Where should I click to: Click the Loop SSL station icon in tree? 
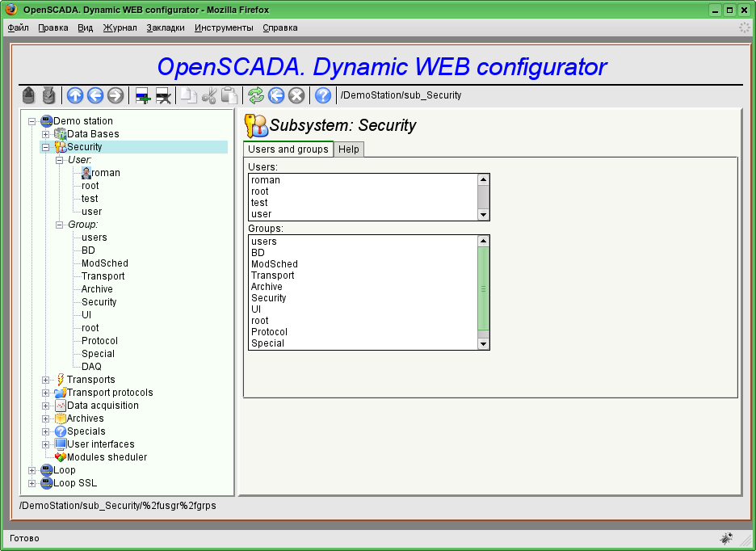point(47,483)
